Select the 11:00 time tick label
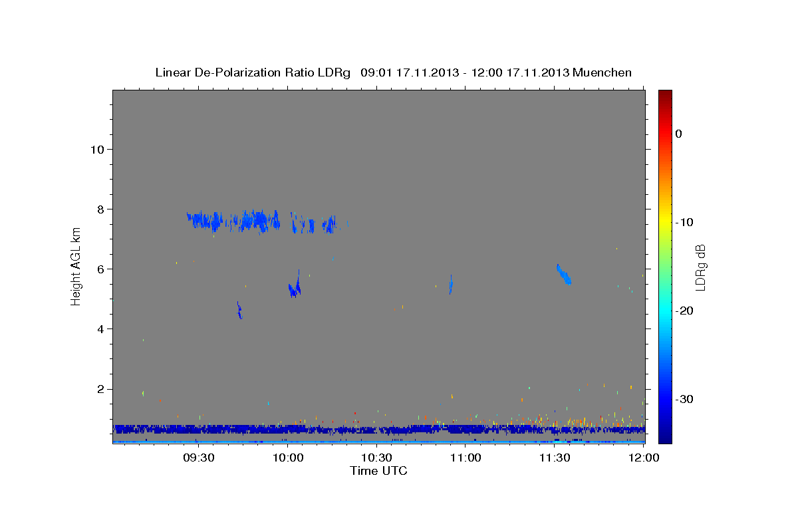The width and height of the screenshot is (798, 532). point(466,458)
